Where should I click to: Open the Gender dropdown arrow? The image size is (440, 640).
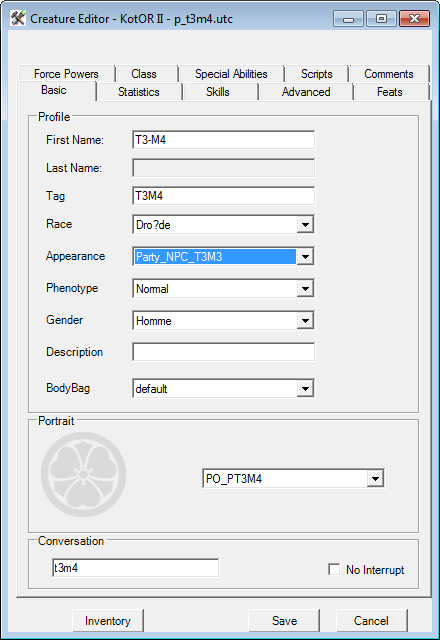coord(305,321)
